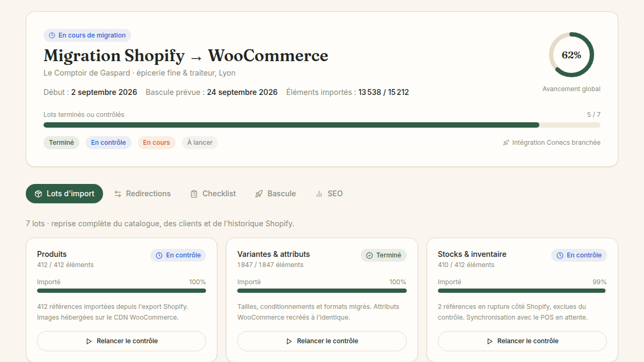Screen dimensions: 644x362
Task: Click the bar chart icon on SEO tab
Action: click(x=319, y=194)
